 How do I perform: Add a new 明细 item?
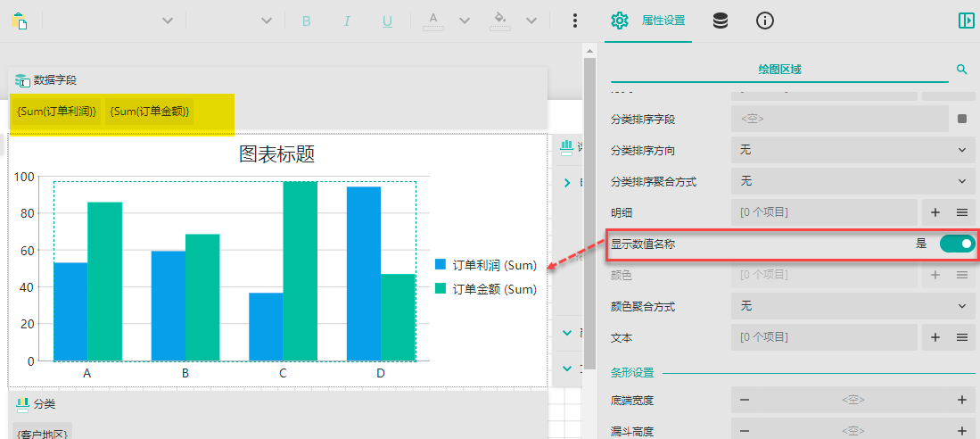click(x=935, y=212)
